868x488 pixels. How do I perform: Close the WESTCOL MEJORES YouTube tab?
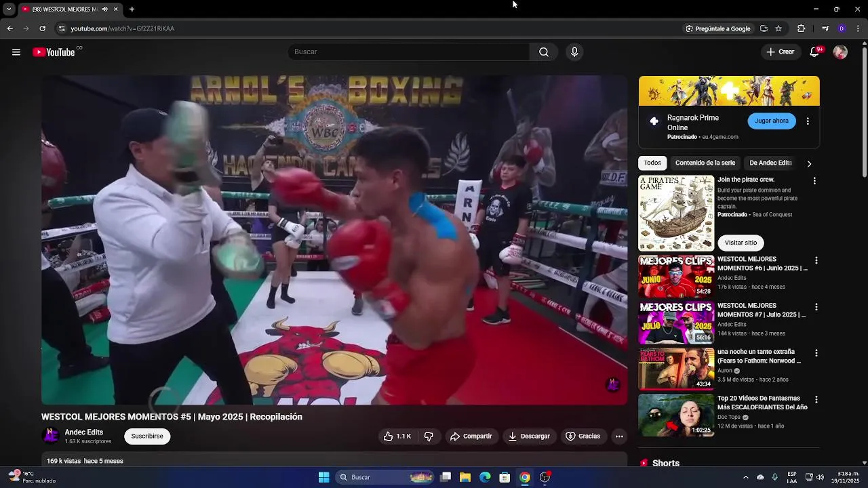(x=115, y=9)
